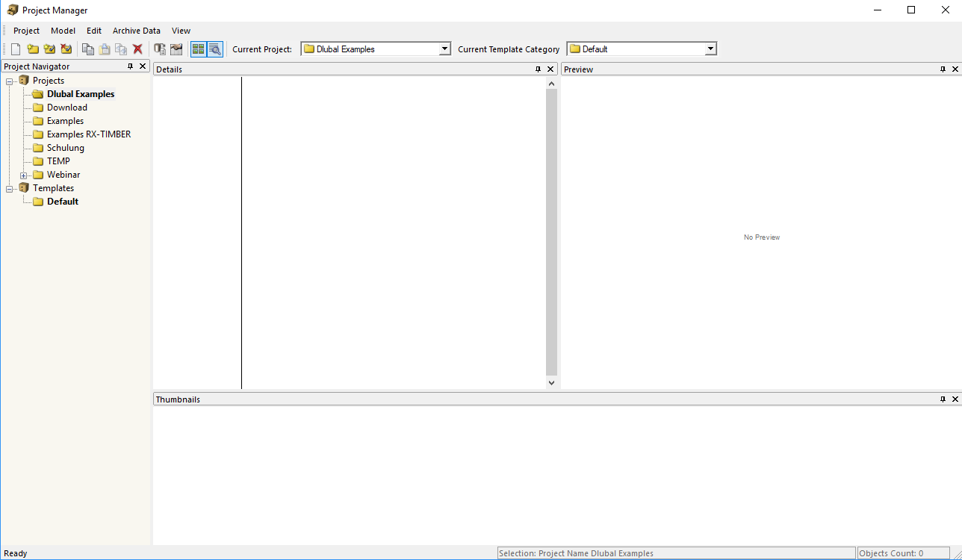
Task: Open the Current Project dropdown
Action: [x=445, y=49]
